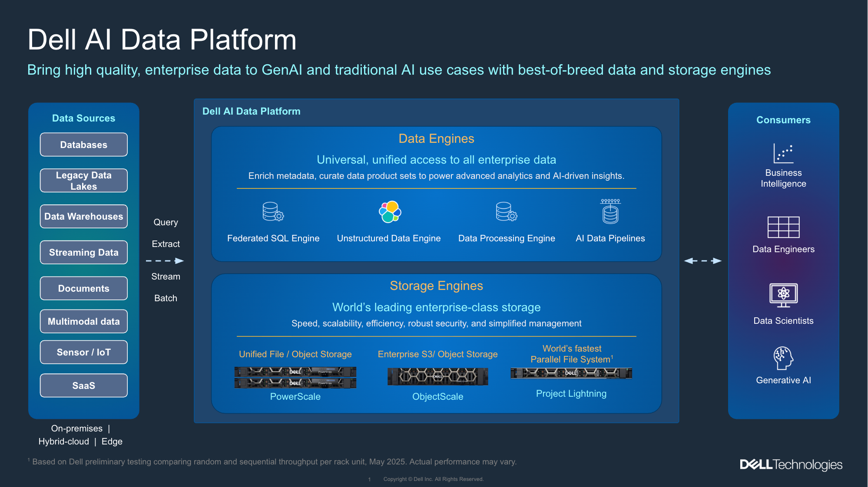Click the 'Batch' label

tap(166, 298)
